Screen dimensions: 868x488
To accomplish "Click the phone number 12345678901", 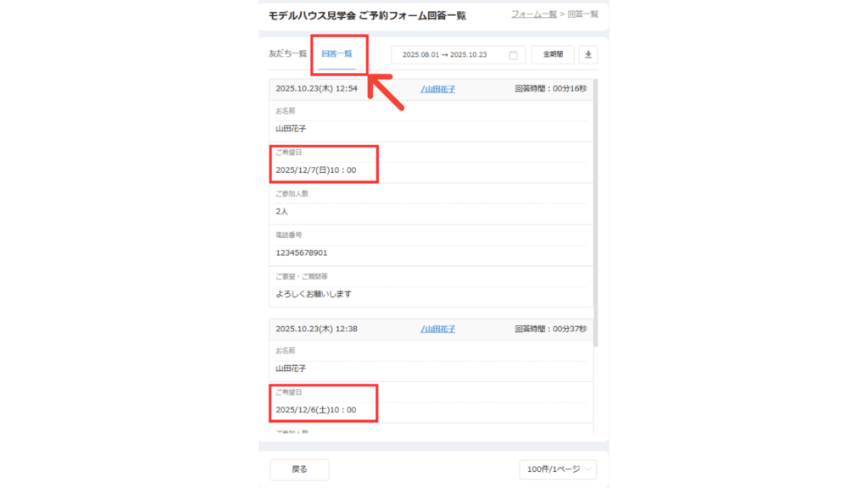I will [302, 252].
